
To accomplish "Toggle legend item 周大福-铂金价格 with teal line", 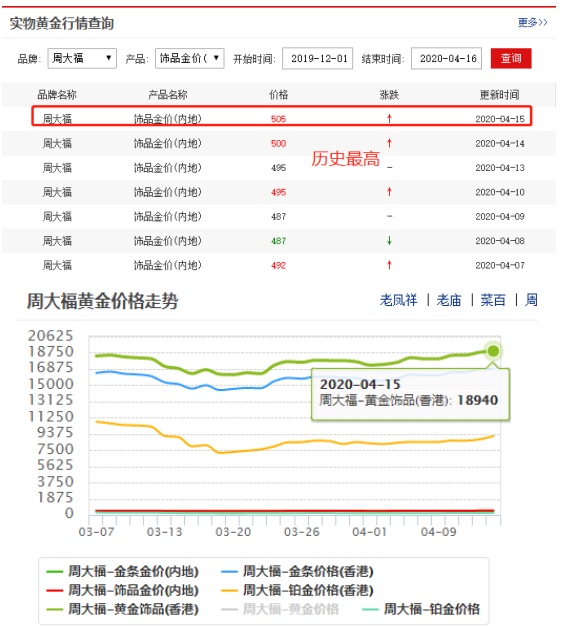I will (x=421, y=609).
